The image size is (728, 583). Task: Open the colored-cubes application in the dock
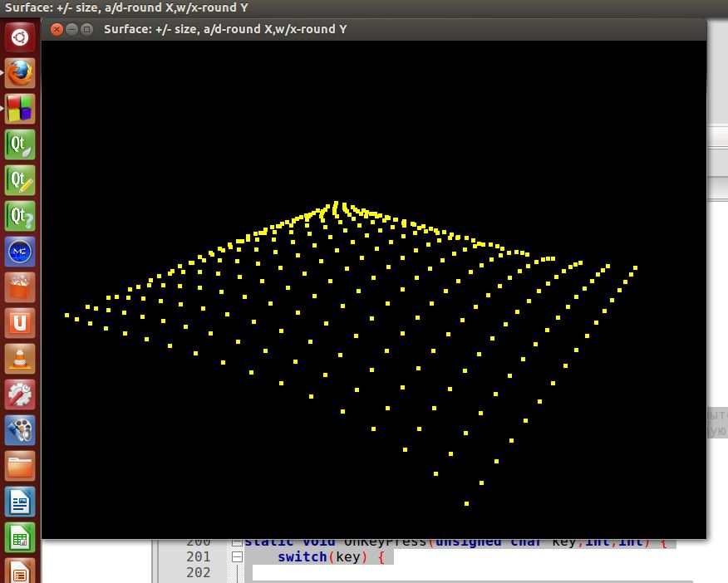click(x=20, y=109)
